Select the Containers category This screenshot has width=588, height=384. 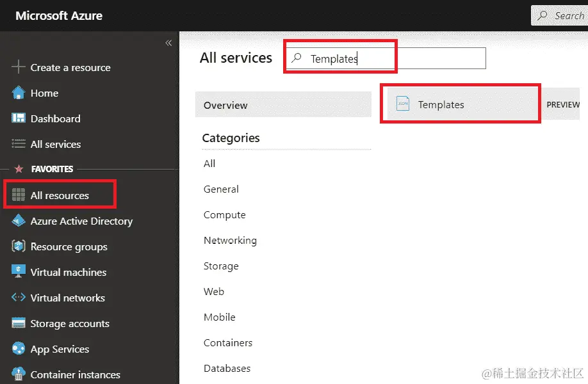[x=228, y=342]
